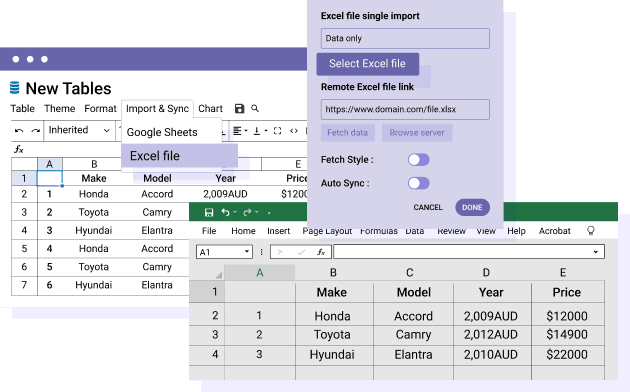Undo last action in New Tables toolbar
This screenshot has width=630, height=392.
[x=19, y=131]
